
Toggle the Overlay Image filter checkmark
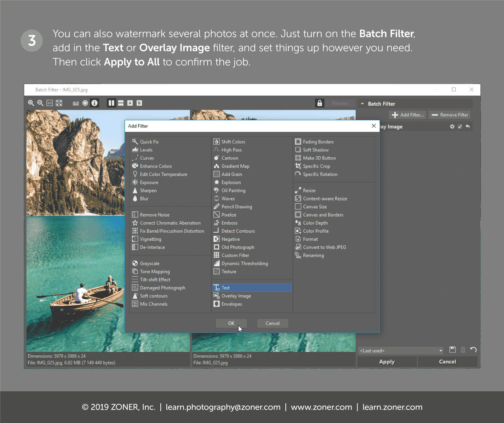460,127
